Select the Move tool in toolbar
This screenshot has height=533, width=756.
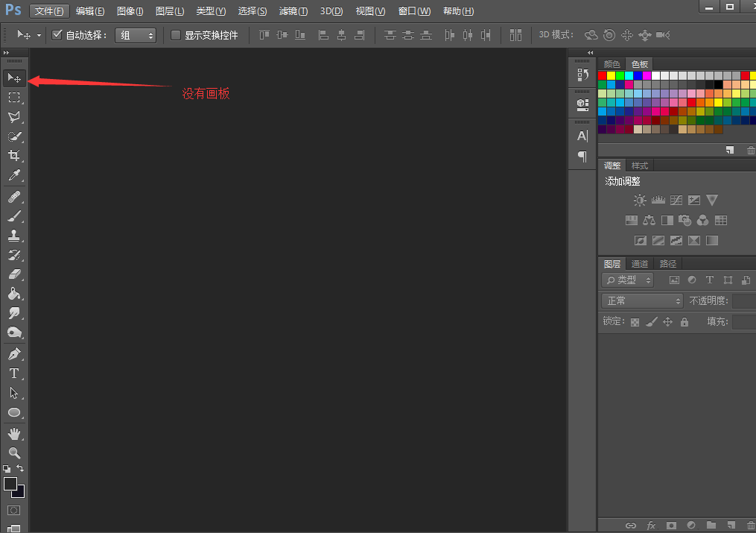[x=14, y=78]
